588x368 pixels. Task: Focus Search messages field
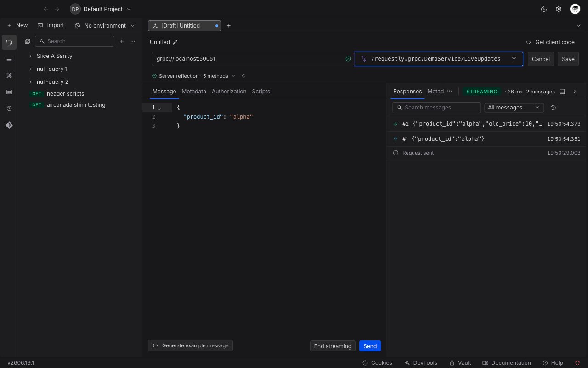(436, 108)
